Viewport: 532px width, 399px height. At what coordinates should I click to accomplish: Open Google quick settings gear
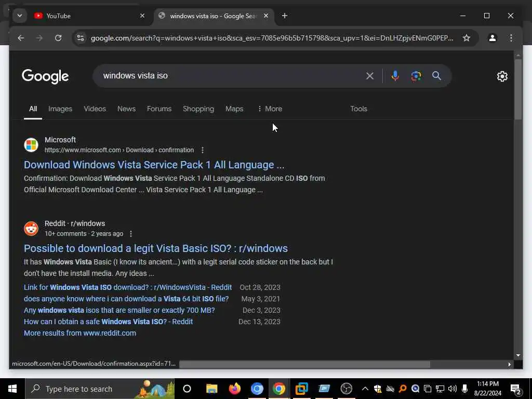pyautogui.click(x=502, y=76)
